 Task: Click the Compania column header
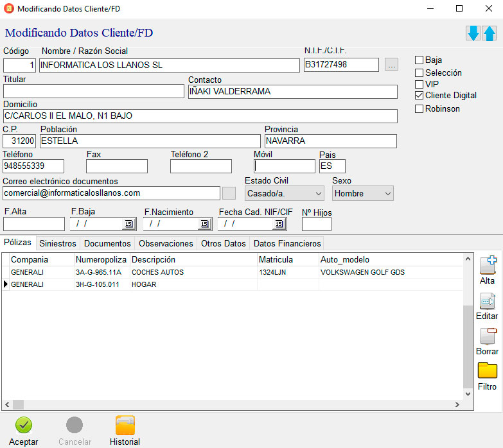[42, 259]
